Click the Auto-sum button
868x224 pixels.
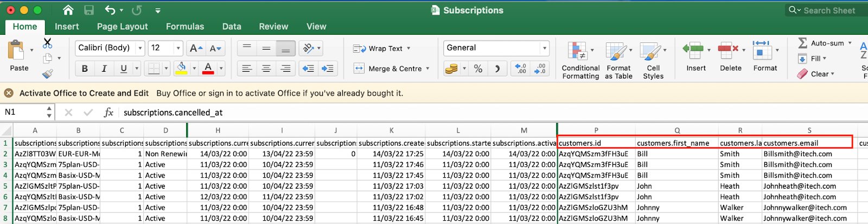[x=825, y=43]
